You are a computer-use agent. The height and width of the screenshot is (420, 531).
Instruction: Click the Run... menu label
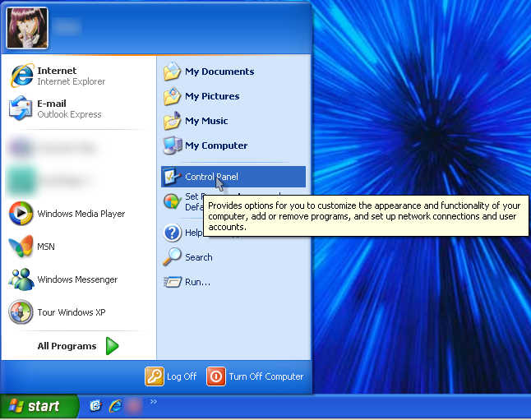pos(197,282)
